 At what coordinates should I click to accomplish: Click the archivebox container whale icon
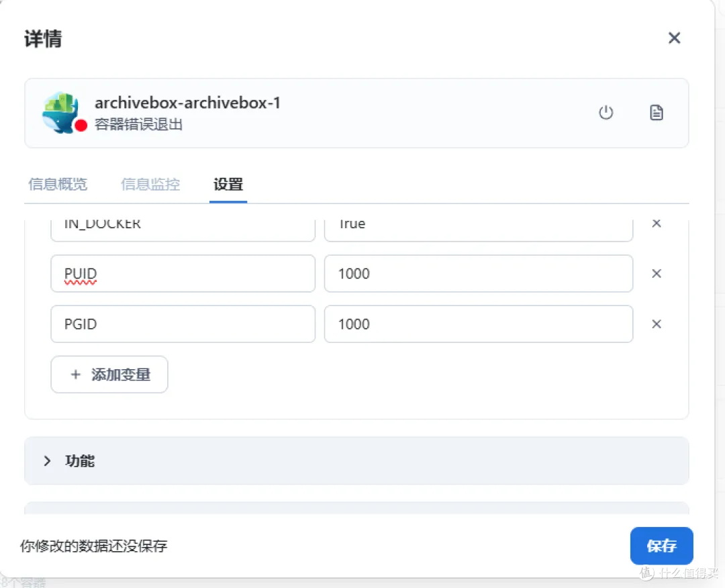click(61, 112)
